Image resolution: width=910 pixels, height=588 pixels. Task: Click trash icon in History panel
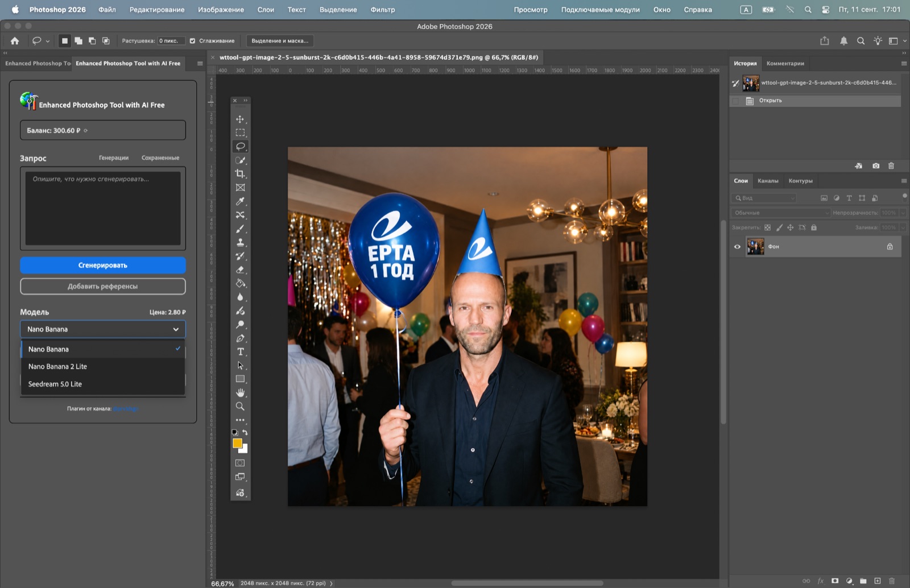(x=891, y=165)
